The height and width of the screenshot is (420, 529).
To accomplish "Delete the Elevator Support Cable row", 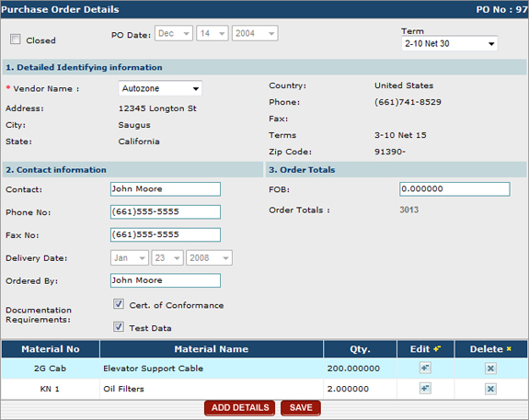I will [490, 369].
